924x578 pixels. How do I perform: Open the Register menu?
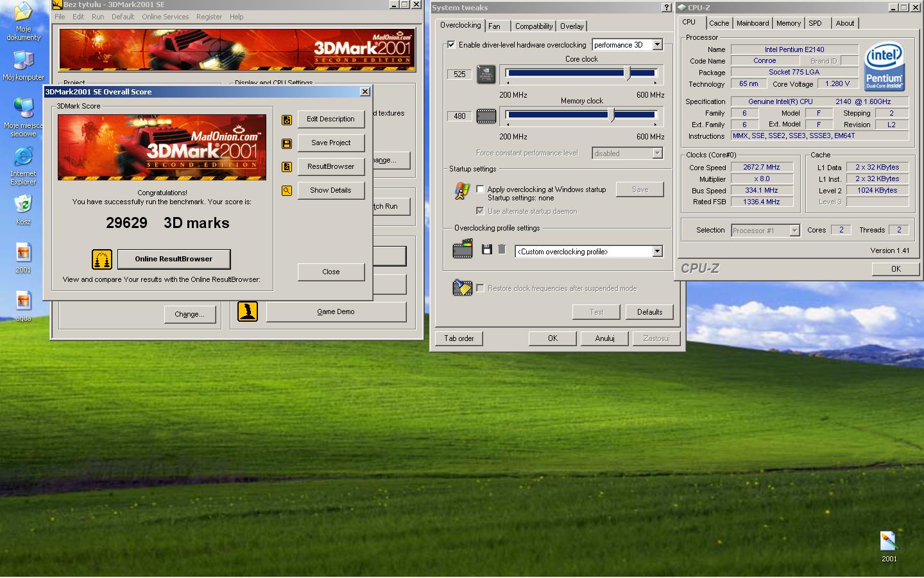[209, 17]
